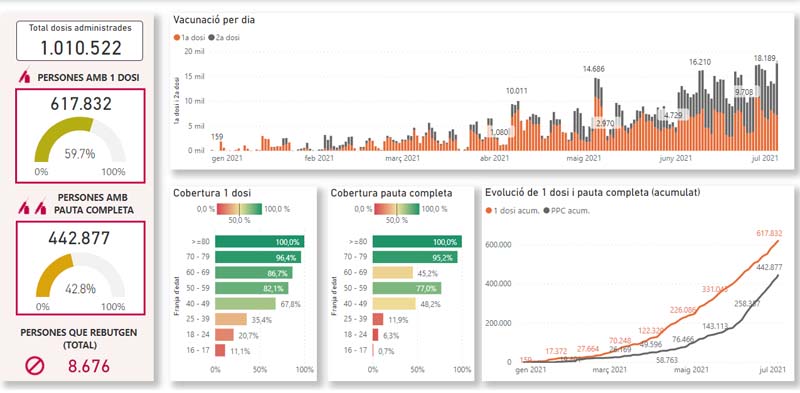Screen dimensions: 800x393
Task: Click the double syringe icon by Pauta completa
Action: (32, 208)
